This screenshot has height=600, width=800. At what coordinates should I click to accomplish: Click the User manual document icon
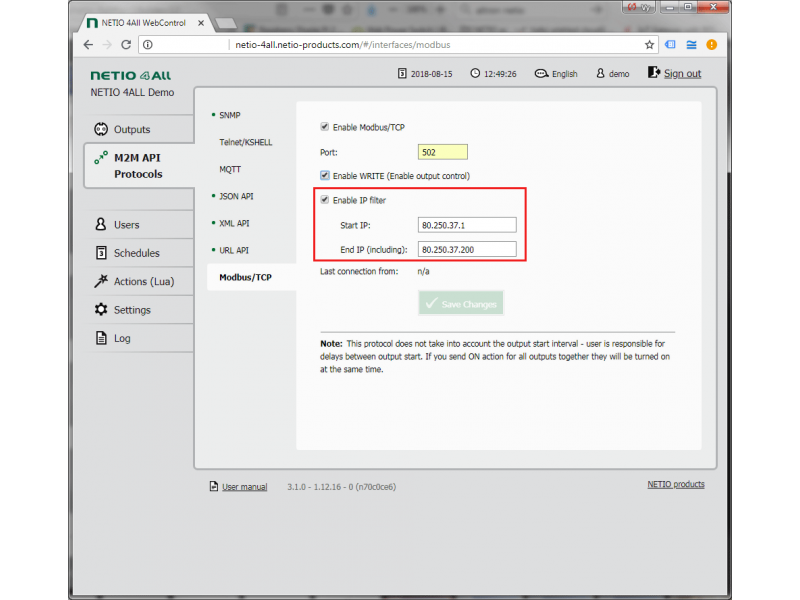point(214,486)
